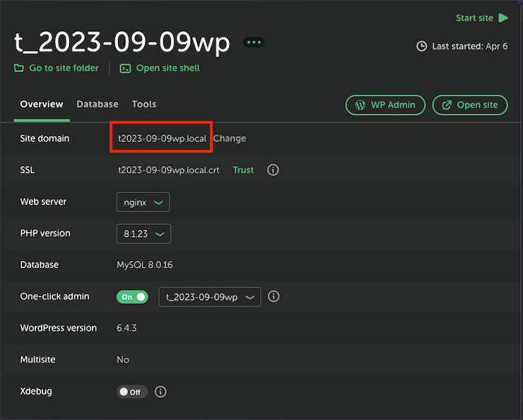The width and height of the screenshot is (523, 420).
Task: Turn off the One-click admin toggle
Action: point(132,297)
